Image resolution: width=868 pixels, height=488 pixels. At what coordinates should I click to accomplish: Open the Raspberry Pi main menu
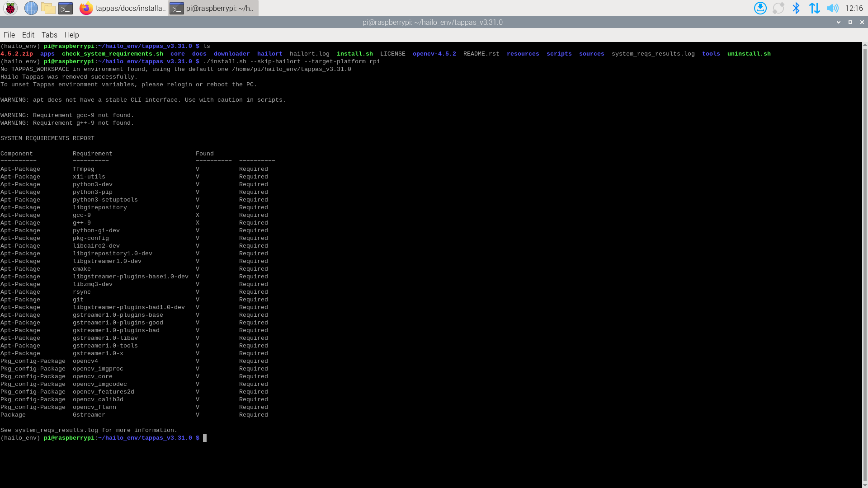pos(10,8)
